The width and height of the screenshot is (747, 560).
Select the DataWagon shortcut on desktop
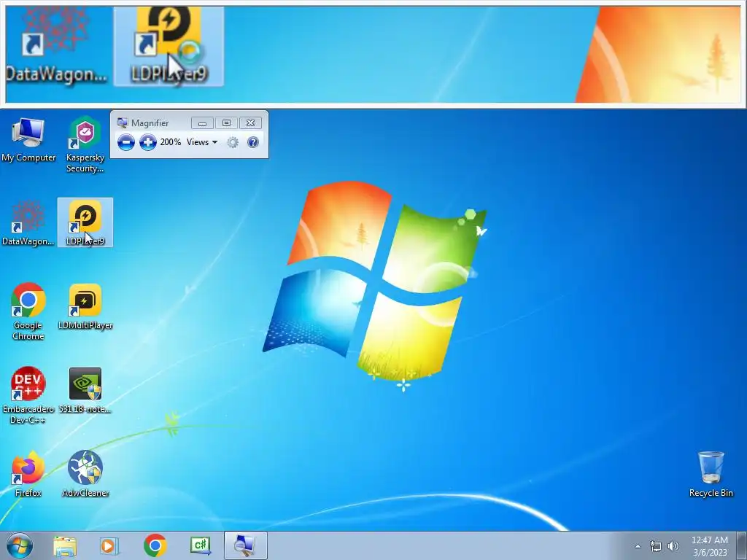[x=28, y=223]
